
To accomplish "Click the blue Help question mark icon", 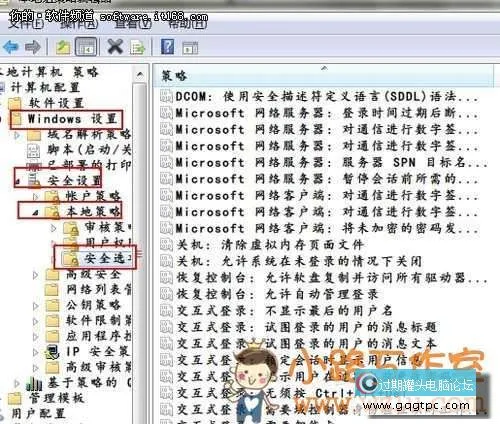I will click(x=167, y=47).
